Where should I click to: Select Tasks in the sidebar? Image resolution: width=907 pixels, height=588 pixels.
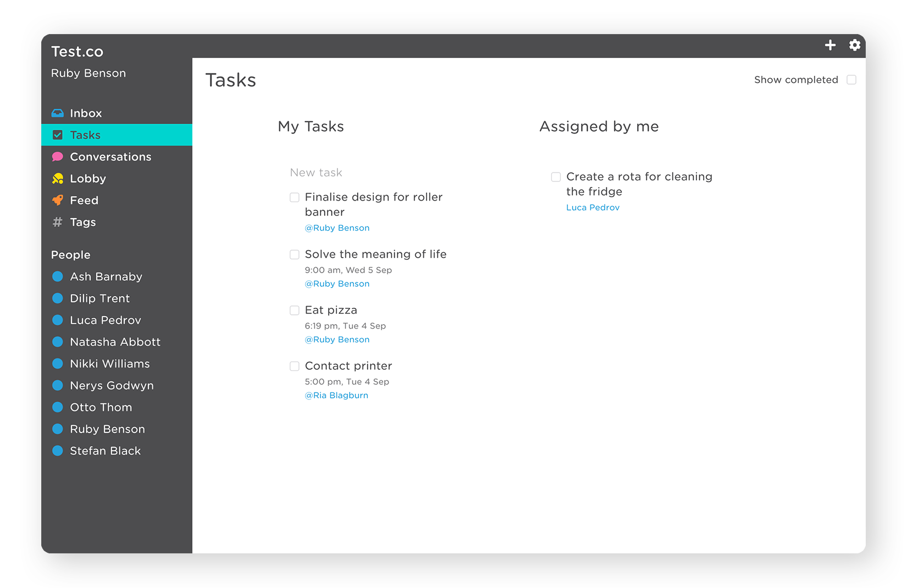pyautogui.click(x=117, y=135)
